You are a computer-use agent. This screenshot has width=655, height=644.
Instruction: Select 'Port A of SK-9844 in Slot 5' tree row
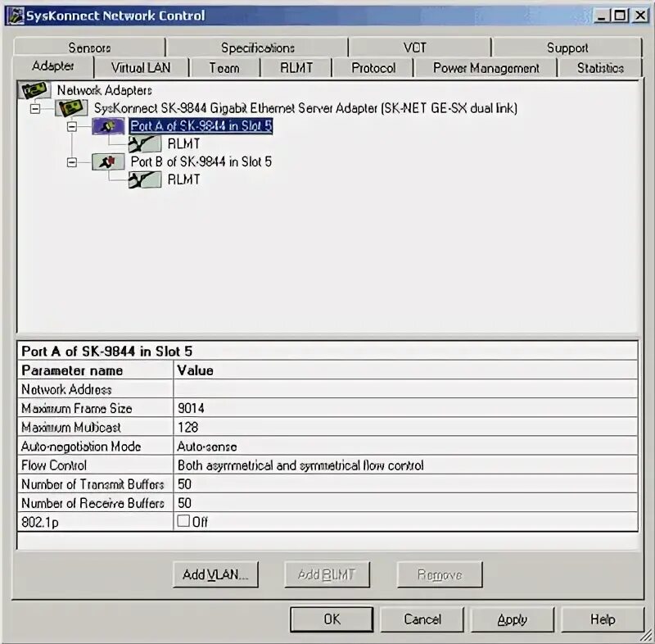click(x=201, y=126)
